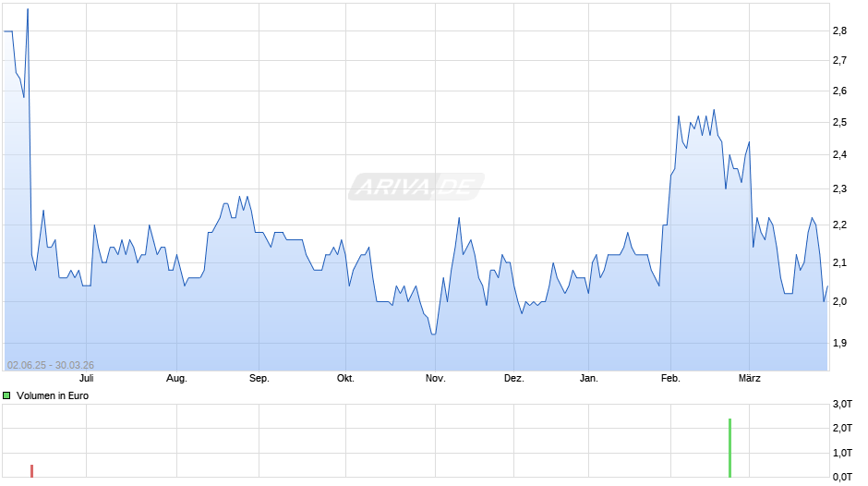Image resolution: width=868 pixels, height=486 pixels.
Task: Click the 1,0T volume axis value
Action: click(842, 453)
